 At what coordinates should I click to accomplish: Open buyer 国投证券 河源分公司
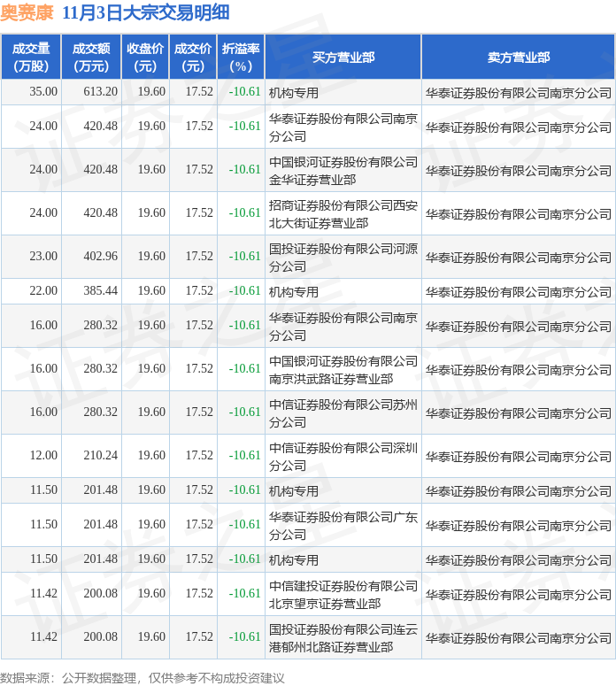point(343,257)
